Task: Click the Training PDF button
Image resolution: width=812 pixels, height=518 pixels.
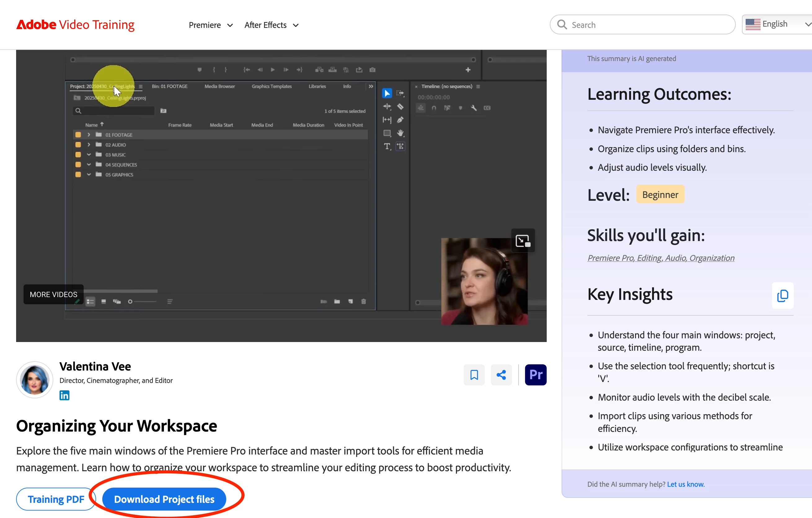Action: [56, 499]
